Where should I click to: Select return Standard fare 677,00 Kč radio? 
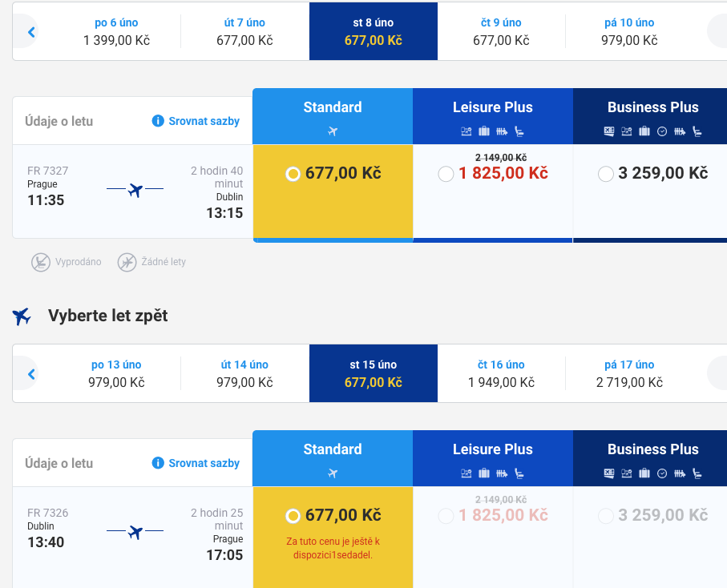point(293,516)
